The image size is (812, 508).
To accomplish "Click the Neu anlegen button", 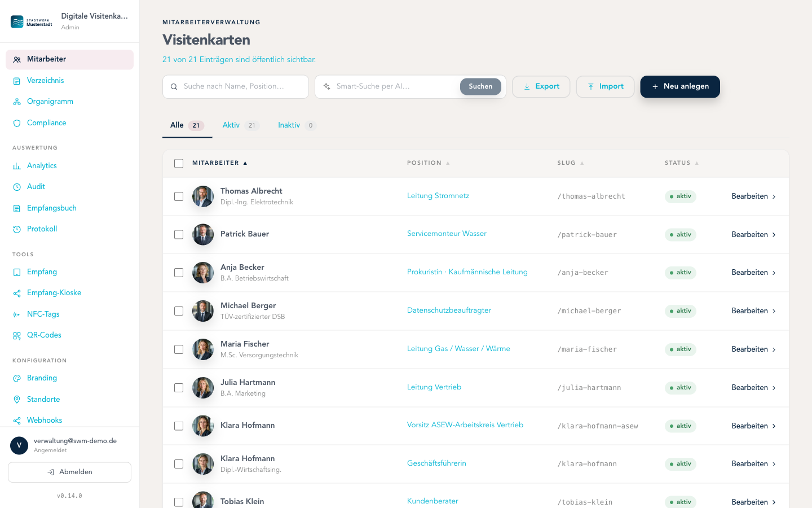I will click(680, 86).
